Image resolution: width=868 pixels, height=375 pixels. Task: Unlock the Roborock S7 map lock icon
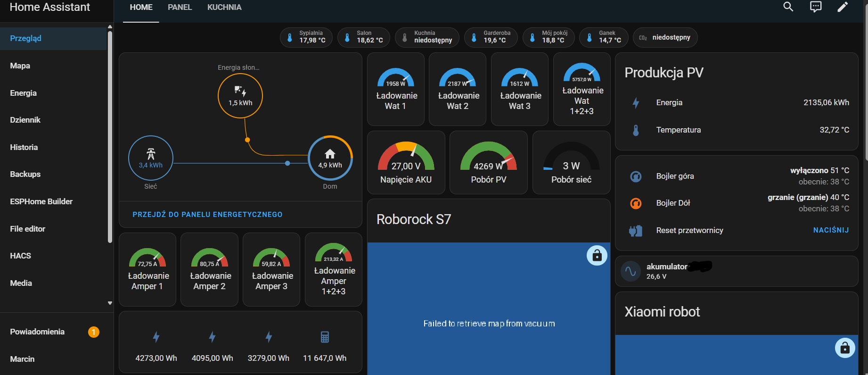[597, 255]
